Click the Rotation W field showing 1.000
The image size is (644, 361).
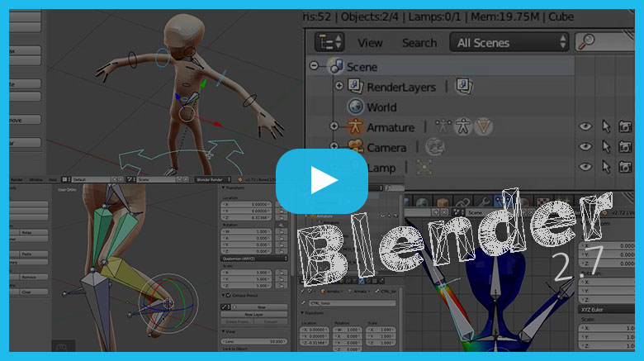[x=246, y=231]
